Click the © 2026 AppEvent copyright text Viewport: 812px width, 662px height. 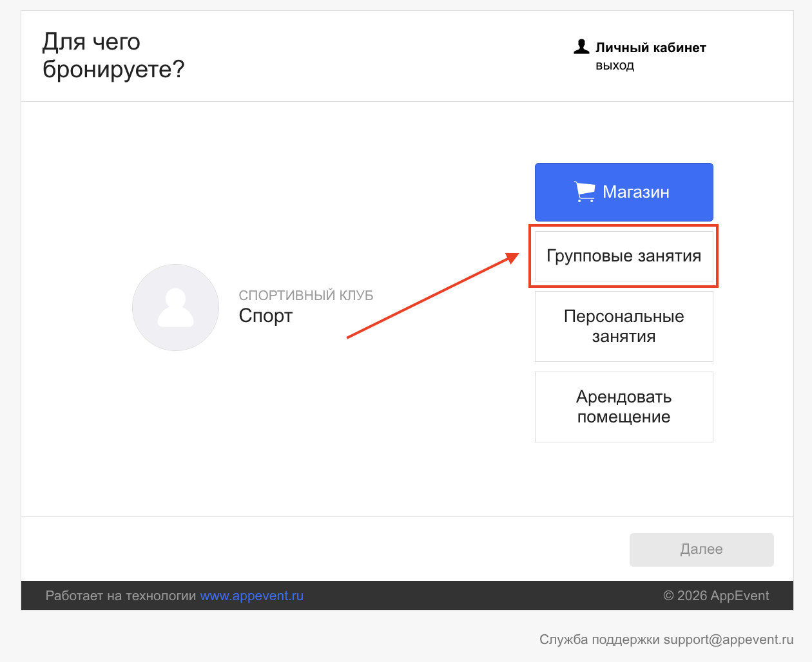(x=716, y=596)
